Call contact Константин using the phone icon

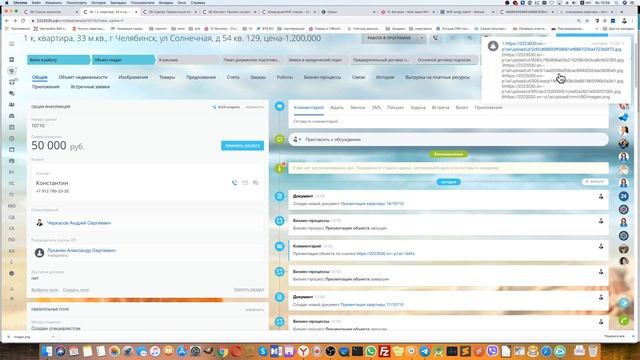pos(234,183)
